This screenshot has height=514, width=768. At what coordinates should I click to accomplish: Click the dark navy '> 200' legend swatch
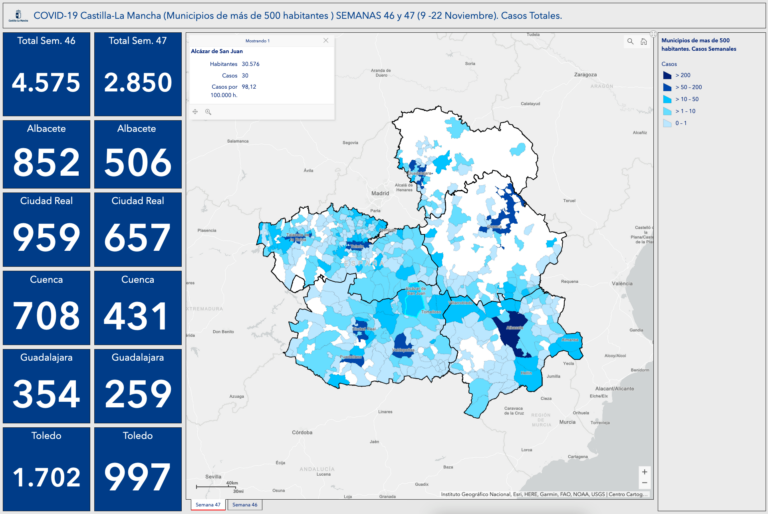click(668, 76)
